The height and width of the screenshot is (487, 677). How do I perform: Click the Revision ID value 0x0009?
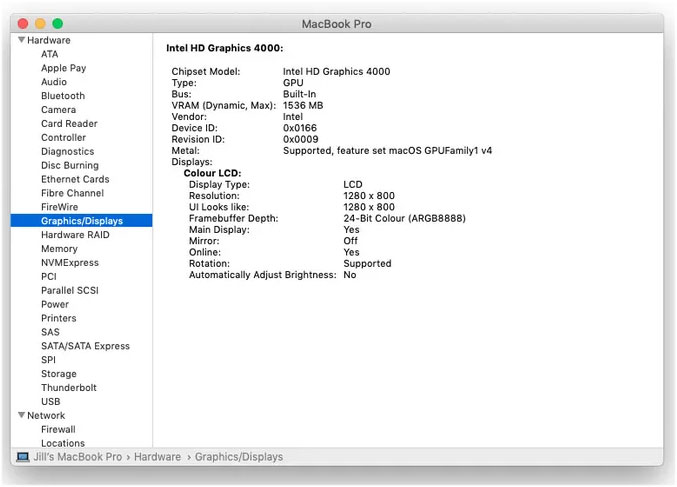[x=301, y=139]
